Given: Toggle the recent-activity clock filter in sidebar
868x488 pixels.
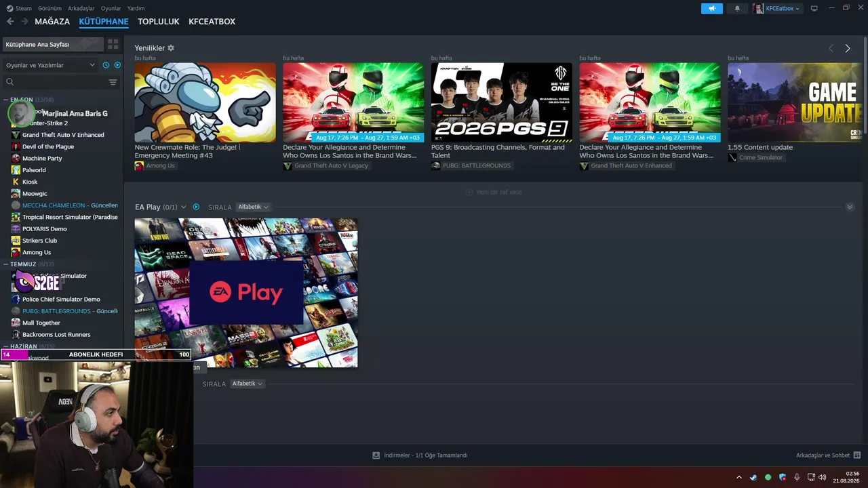Looking at the screenshot, I should pyautogui.click(x=106, y=65).
